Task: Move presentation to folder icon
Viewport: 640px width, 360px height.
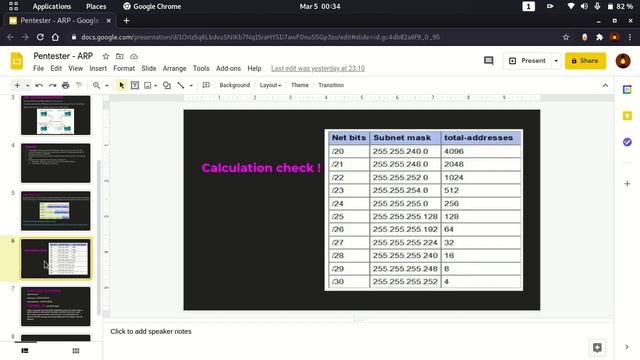Action: tap(120, 56)
